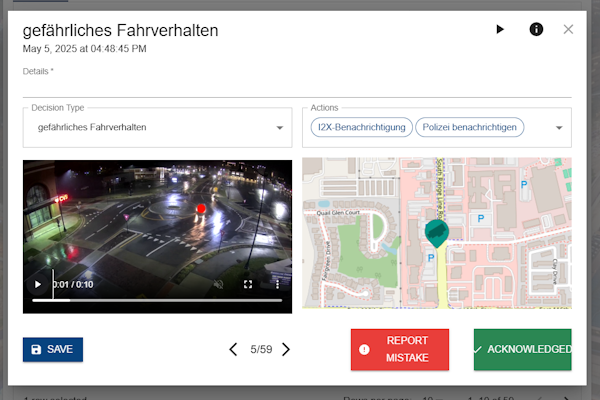The image size is (600, 400).
Task: Open the info icon in the header
Action: (x=536, y=29)
